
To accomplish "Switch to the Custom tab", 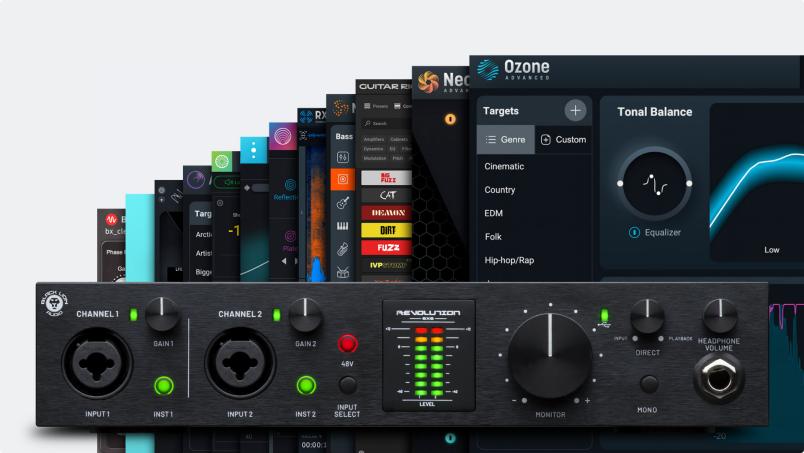I will pos(563,139).
